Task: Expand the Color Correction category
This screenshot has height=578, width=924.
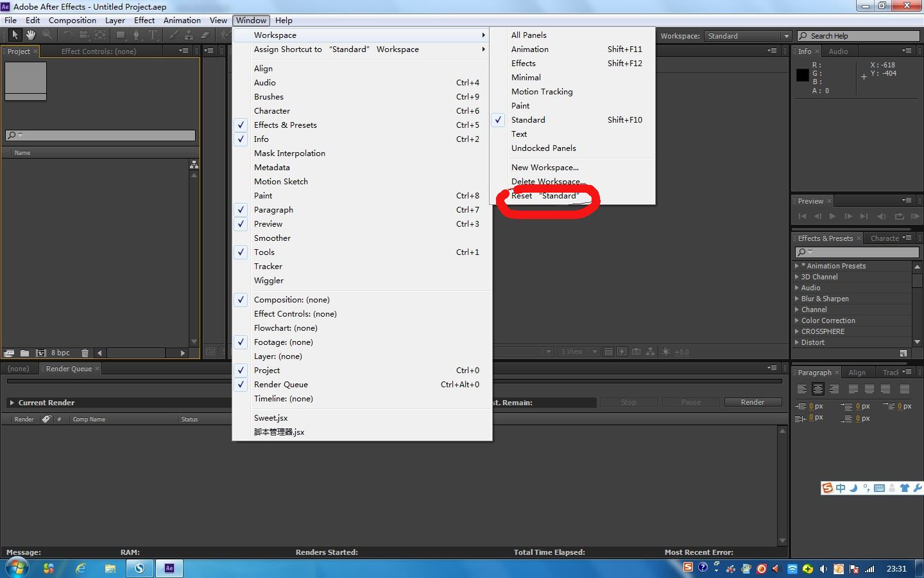Action: click(x=797, y=320)
